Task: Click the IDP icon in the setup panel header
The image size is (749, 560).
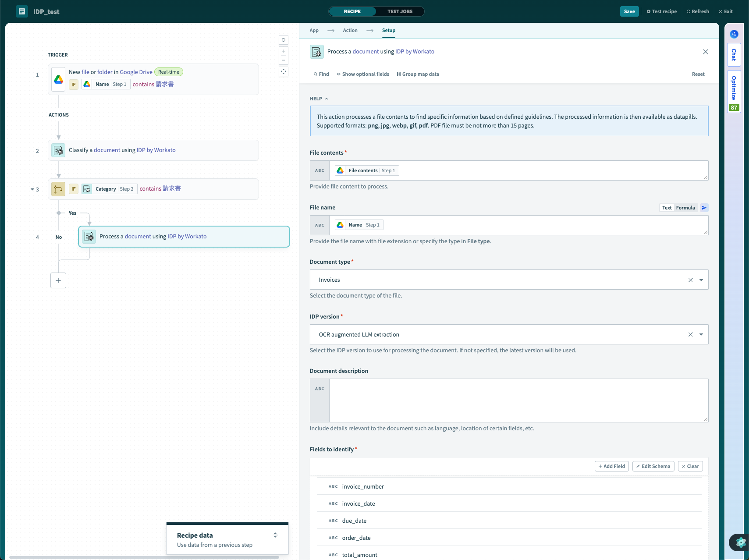Action: pyautogui.click(x=317, y=52)
